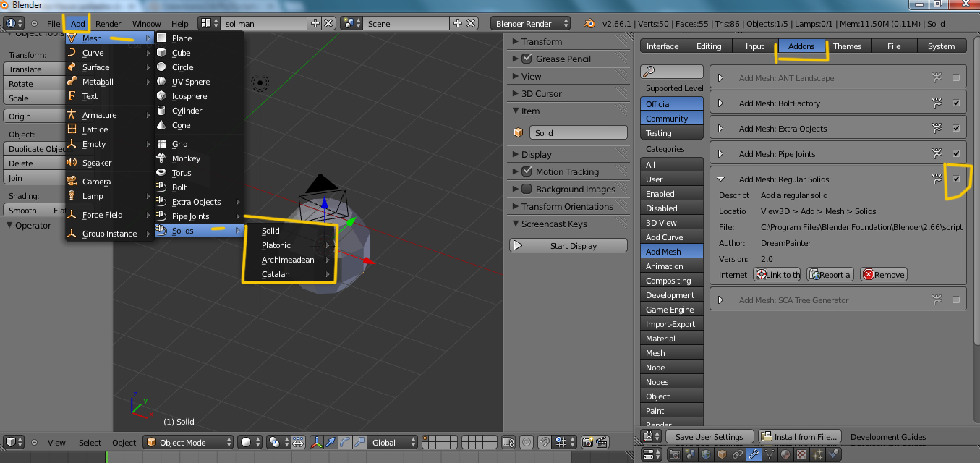Open the Object Mode dropdown

pyautogui.click(x=189, y=442)
